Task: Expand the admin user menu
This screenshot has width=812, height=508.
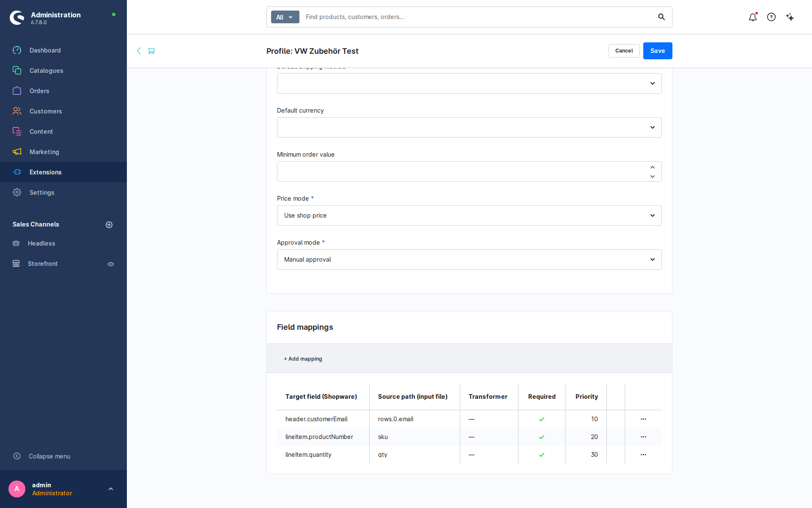Action: tap(111, 489)
